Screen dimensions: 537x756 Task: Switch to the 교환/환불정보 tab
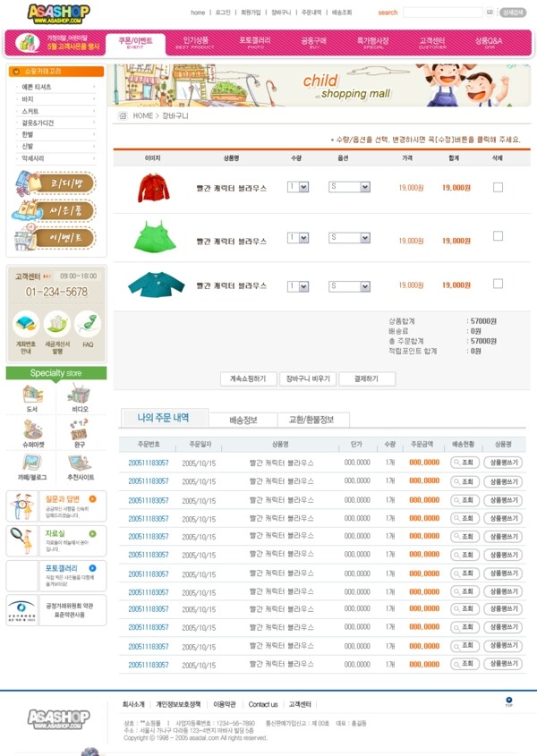(311, 420)
